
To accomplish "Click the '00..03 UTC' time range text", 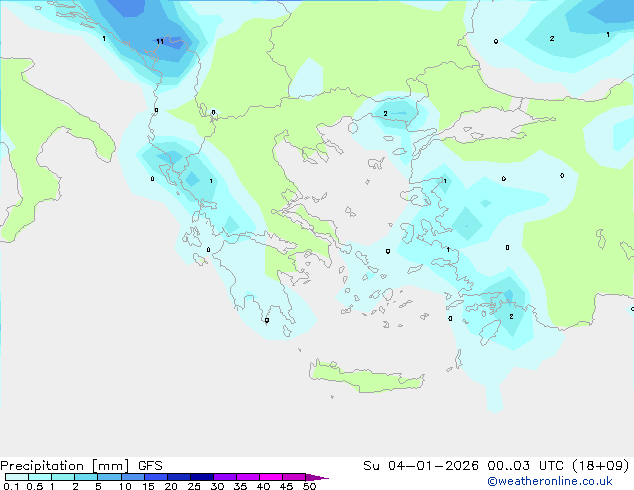I will 525,466.
